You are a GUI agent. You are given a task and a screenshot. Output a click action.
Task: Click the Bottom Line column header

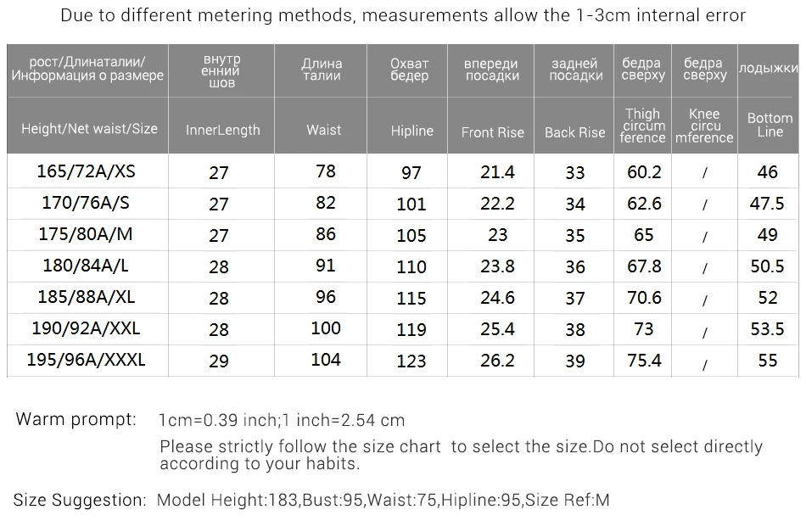770,125
